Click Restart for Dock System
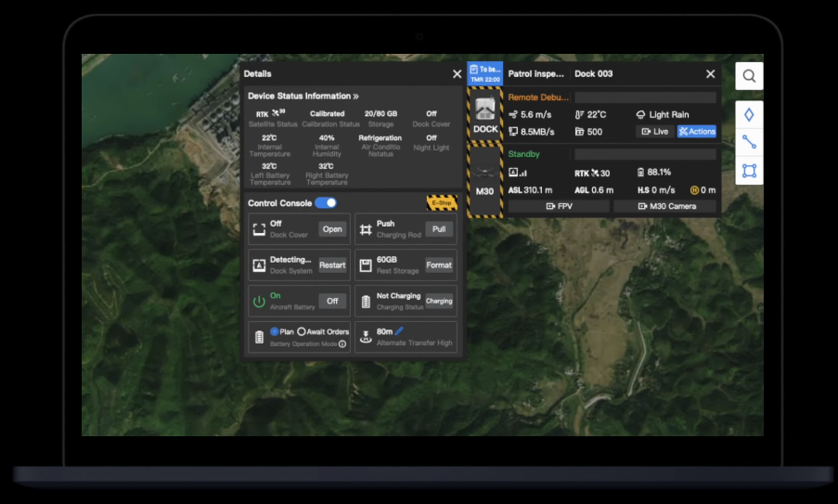This screenshot has height=504, width=838. [x=332, y=265]
